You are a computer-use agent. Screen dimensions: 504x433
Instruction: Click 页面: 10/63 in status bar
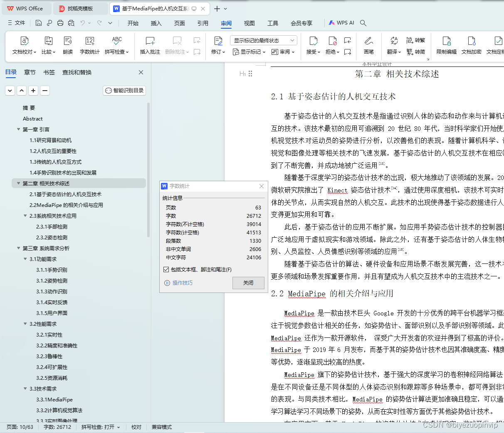click(x=20, y=427)
